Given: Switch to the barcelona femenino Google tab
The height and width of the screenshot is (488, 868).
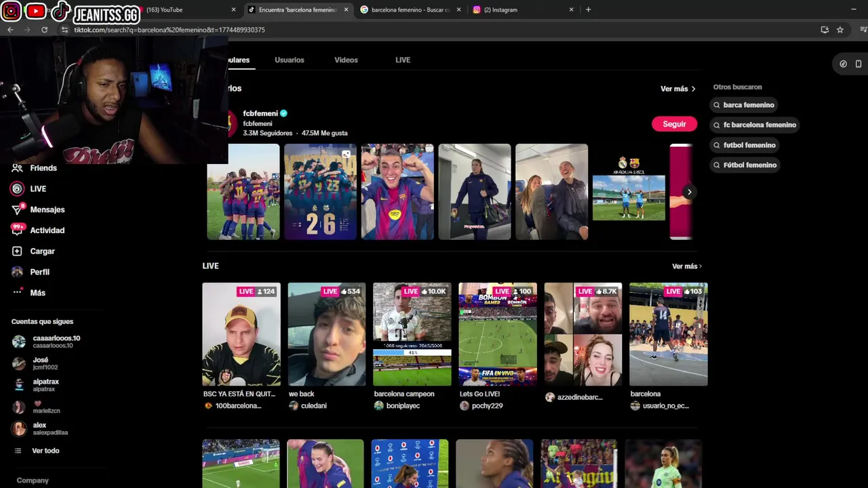Looking at the screenshot, I should (x=409, y=9).
